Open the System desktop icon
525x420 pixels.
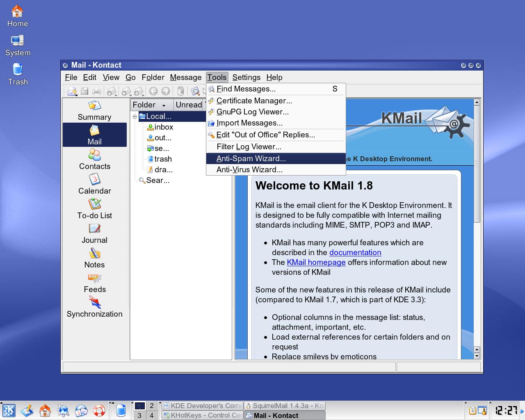[18, 46]
